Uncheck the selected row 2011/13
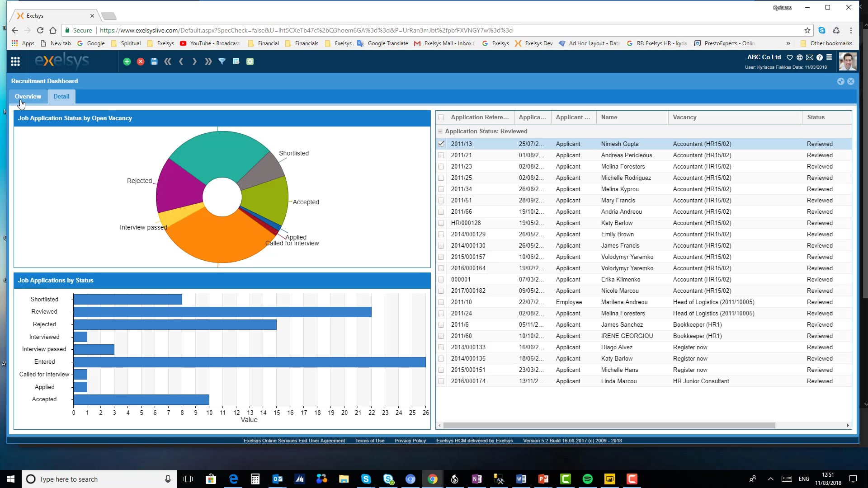 pos(441,144)
